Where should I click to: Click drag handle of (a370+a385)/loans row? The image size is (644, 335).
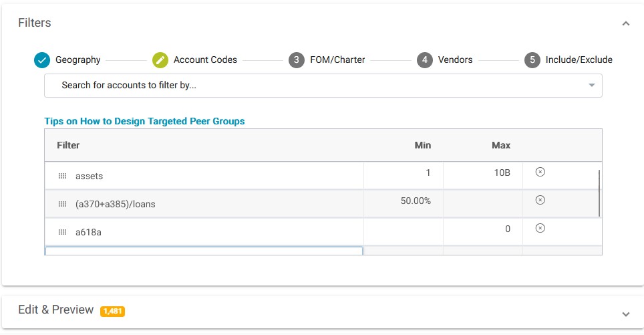tap(62, 204)
